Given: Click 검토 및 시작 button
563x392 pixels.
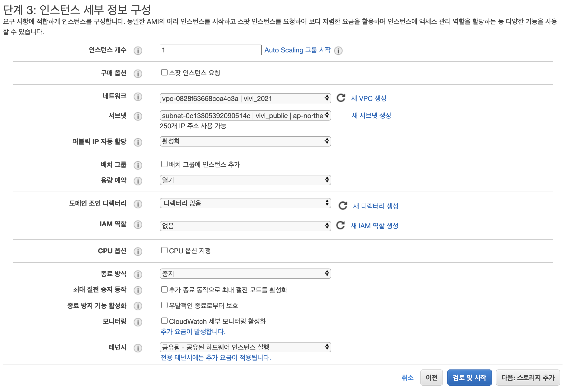Looking at the screenshot, I should tap(469, 377).
